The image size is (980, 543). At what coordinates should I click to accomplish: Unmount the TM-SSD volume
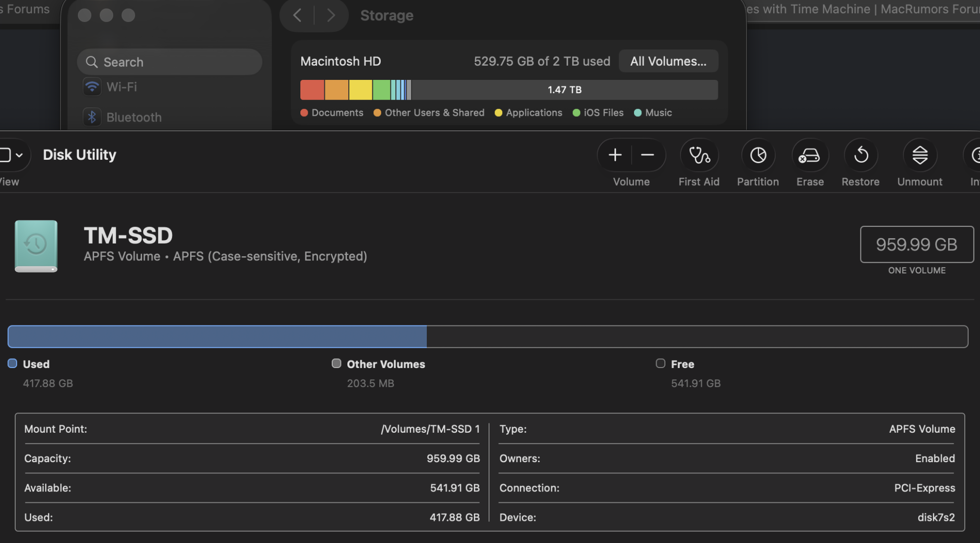920,156
